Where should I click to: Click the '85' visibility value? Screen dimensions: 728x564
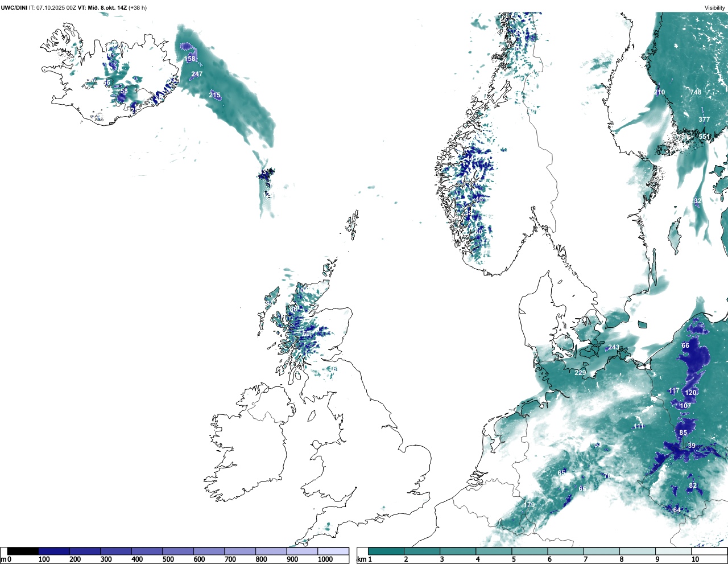click(683, 433)
